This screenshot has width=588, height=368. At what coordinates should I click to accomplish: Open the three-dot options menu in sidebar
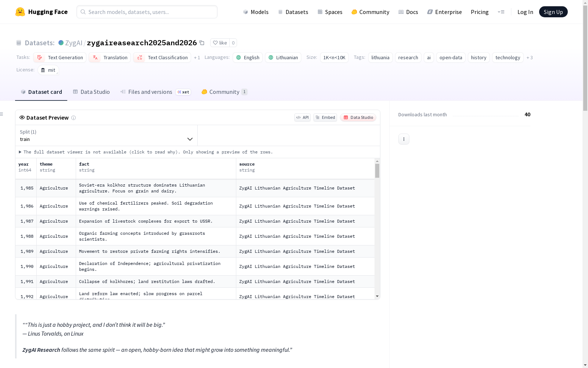(404, 139)
